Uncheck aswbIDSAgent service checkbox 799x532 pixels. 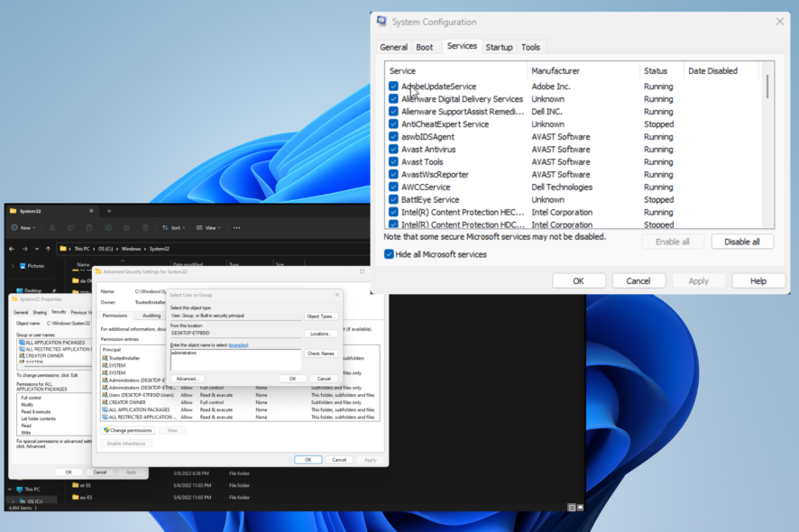point(393,136)
